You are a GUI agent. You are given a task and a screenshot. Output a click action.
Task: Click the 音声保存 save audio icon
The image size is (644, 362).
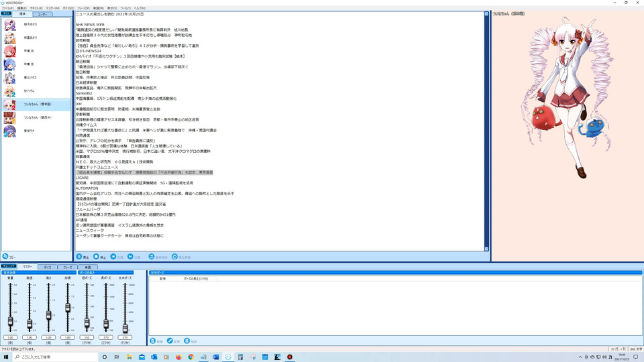coord(151,257)
